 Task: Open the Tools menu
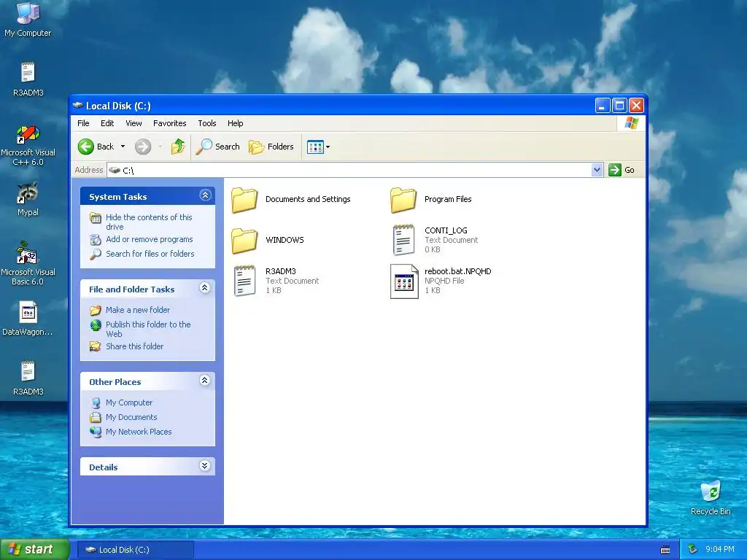click(207, 123)
